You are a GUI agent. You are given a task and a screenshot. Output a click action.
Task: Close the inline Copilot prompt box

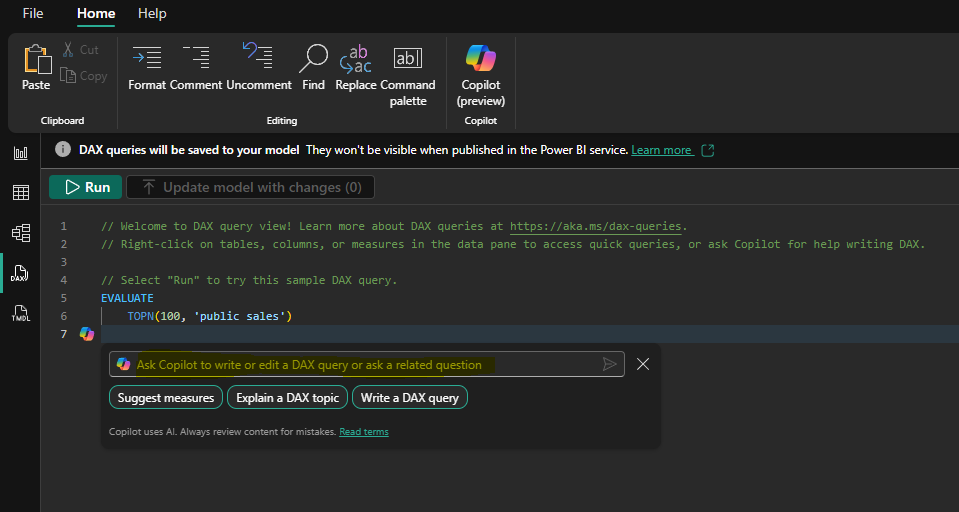click(643, 364)
